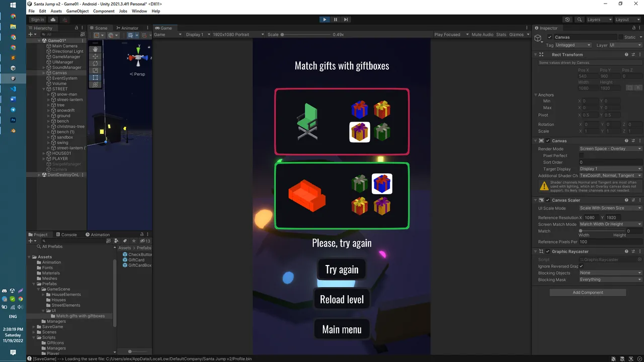Toggle the Canvas Scaler enabled checkbox
This screenshot has height=362, width=644.
548,200
